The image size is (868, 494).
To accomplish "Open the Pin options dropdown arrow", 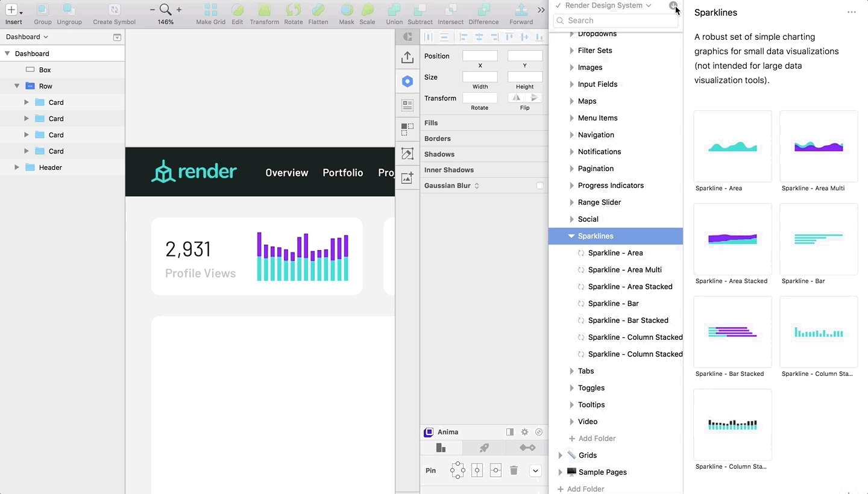I will (535, 471).
